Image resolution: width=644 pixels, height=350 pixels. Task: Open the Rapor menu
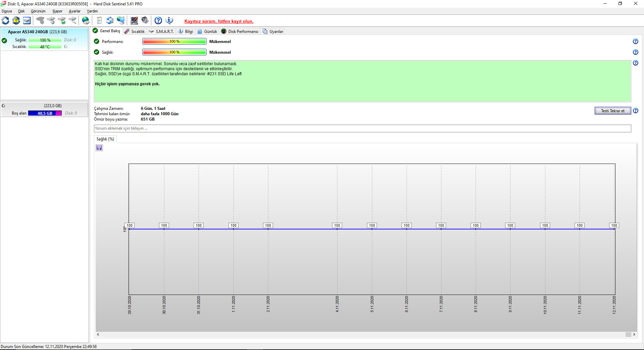pyautogui.click(x=57, y=11)
